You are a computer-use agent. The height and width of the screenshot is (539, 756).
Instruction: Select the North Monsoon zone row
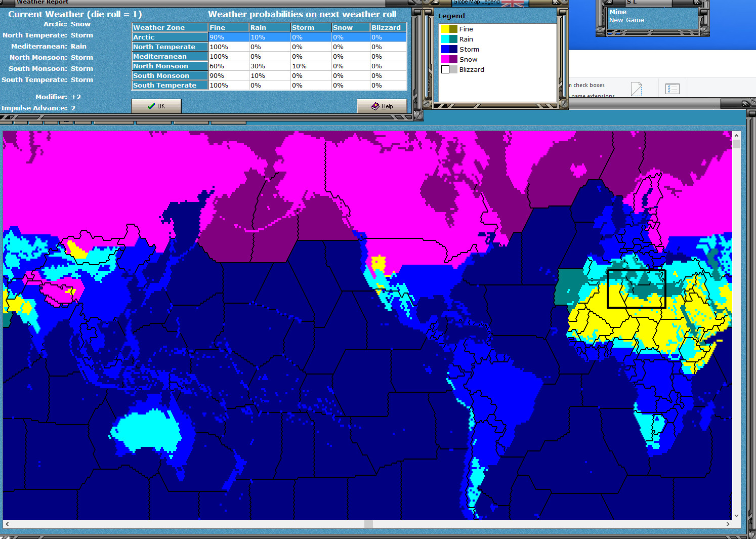[170, 66]
